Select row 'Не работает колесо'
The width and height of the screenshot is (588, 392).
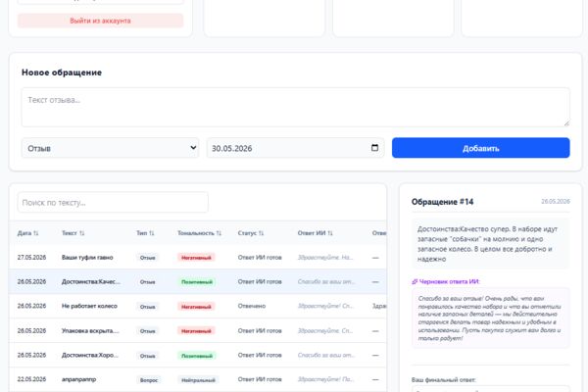click(198, 306)
